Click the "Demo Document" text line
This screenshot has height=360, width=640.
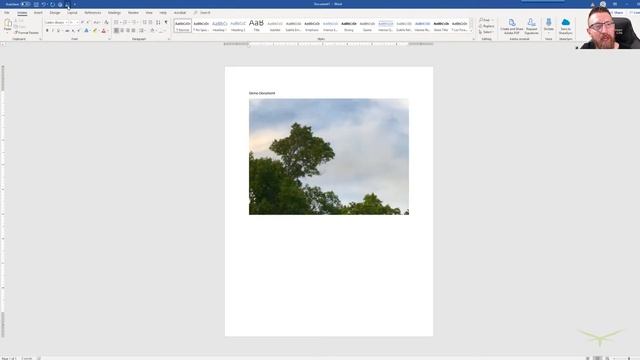pos(262,93)
